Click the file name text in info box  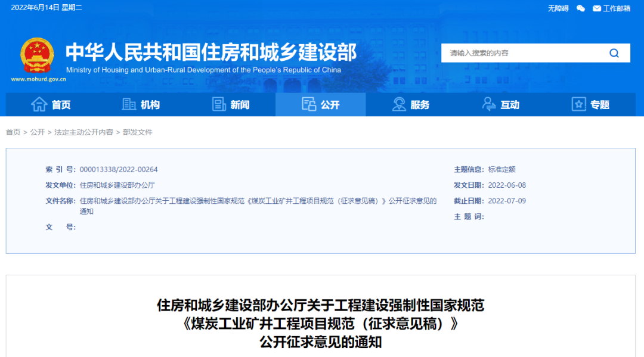[x=258, y=206]
